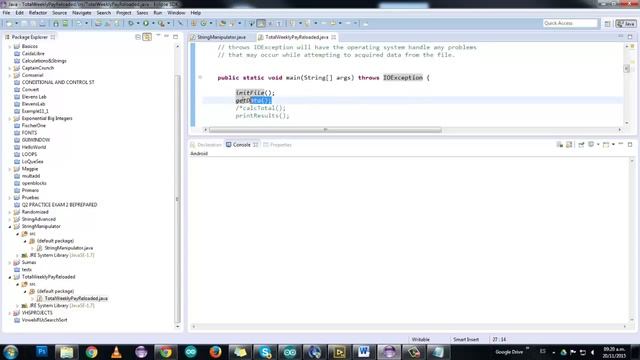Screen dimensions: 640x360
Task: Open Skype from the taskbar
Action: (x=265, y=352)
